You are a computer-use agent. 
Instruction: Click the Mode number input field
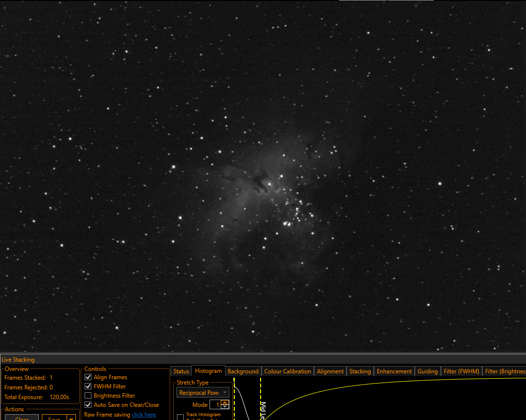click(x=215, y=404)
